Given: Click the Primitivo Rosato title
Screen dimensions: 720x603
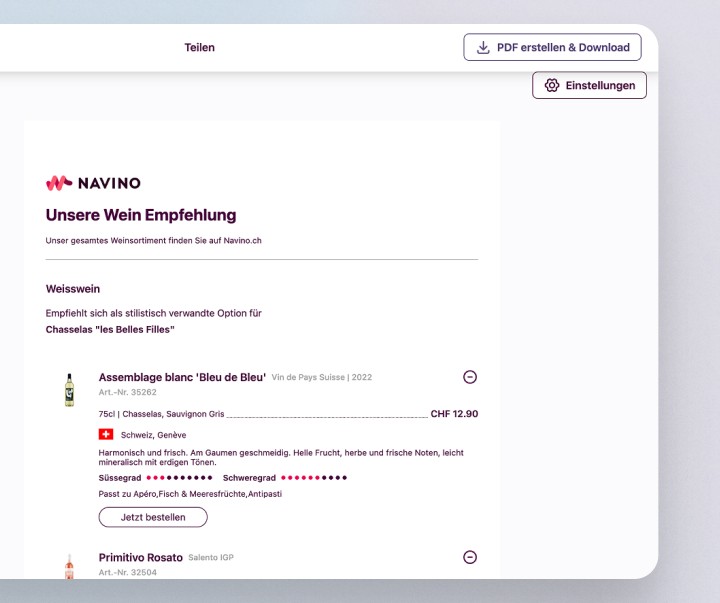Looking at the screenshot, I should tap(141, 558).
